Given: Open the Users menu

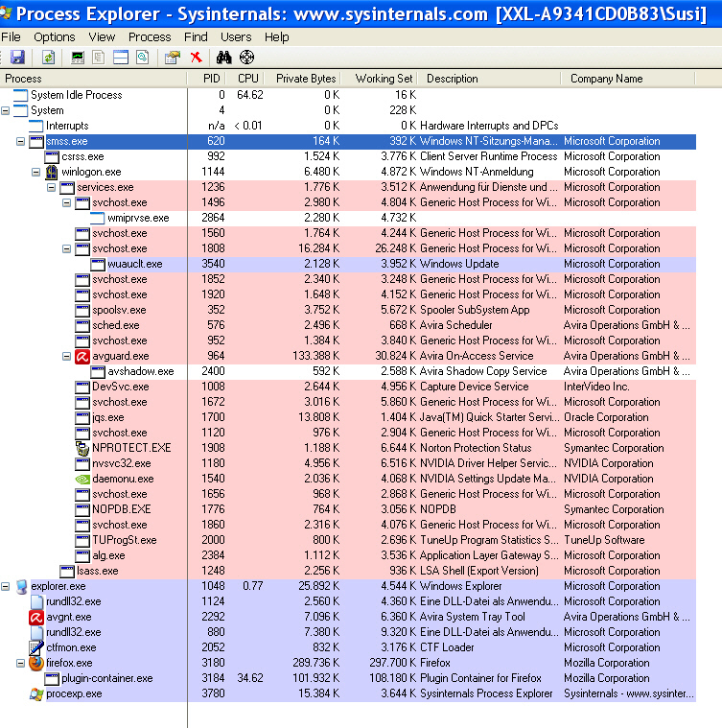Looking at the screenshot, I should [x=236, y=36].
